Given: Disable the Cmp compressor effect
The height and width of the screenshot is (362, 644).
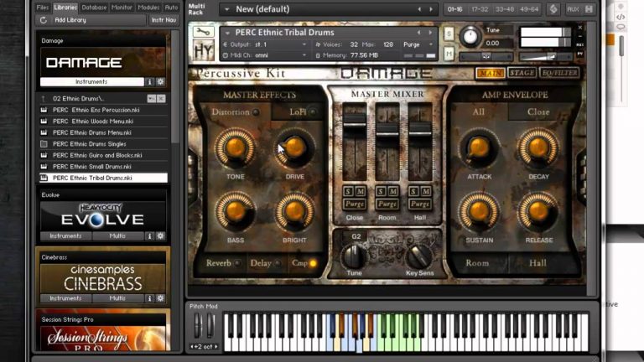Looking at the screenshot, I should coord(312,263).
